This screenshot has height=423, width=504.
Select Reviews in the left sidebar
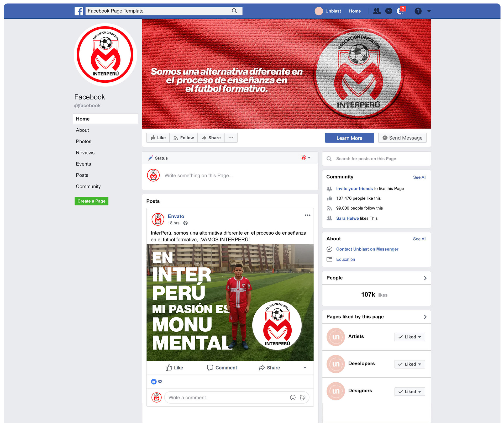[x=85, y=153]
